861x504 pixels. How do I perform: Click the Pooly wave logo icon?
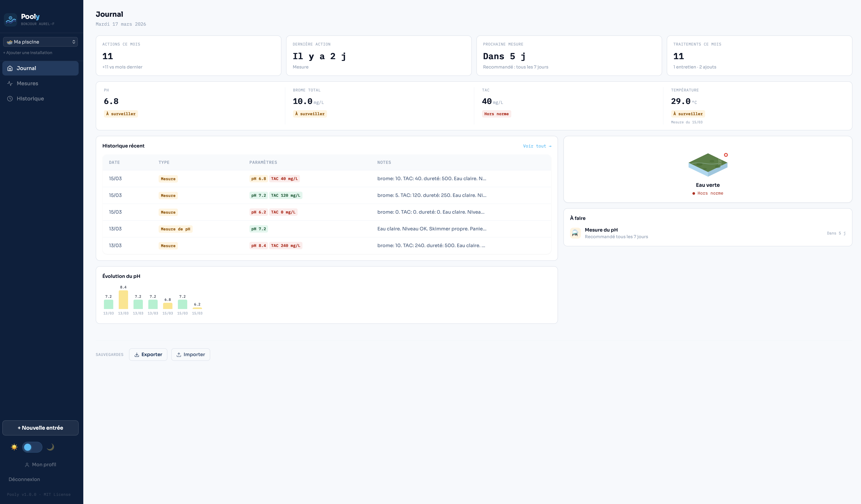(10, 19)
